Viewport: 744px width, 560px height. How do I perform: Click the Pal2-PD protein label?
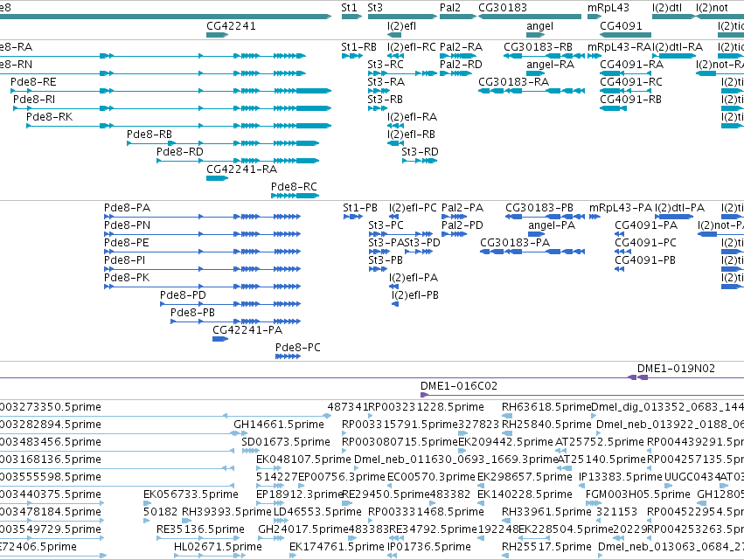462,225
